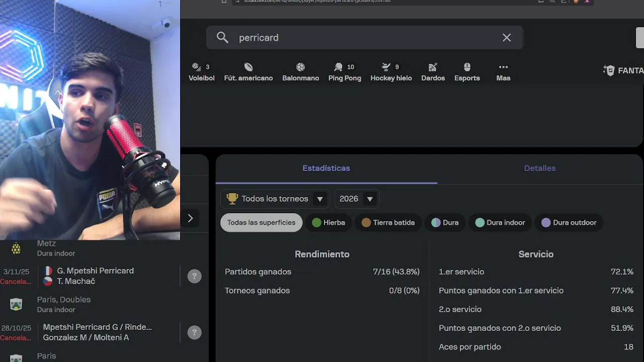Open the Ping Pong sport section
This screenshot has width=644, height=362.
tap(345, 72)
